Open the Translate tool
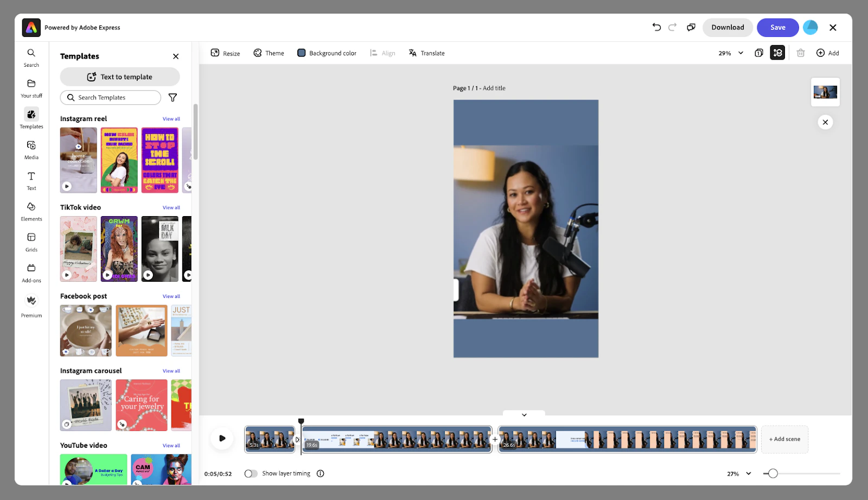 click(426, 53)
